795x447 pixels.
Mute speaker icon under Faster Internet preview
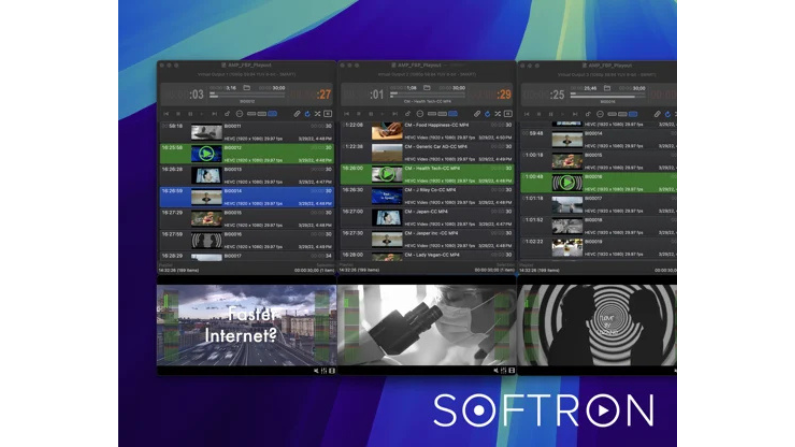pyautogui.click(x=316, y=371)
